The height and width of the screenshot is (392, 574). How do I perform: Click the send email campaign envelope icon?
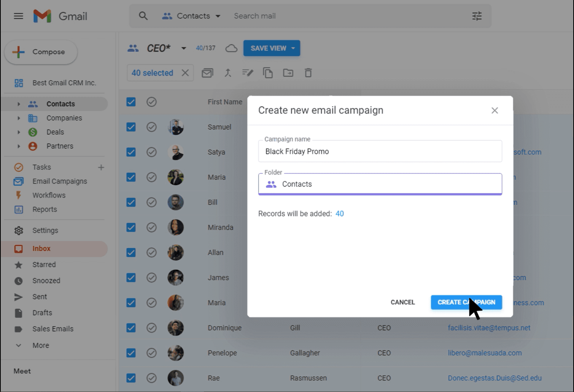click(x=207, y=73)
